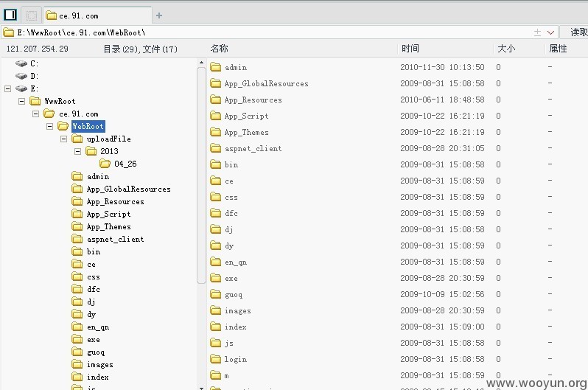Click the admin folder icon in the file list

pyautogui.click(x=216, y=67)
